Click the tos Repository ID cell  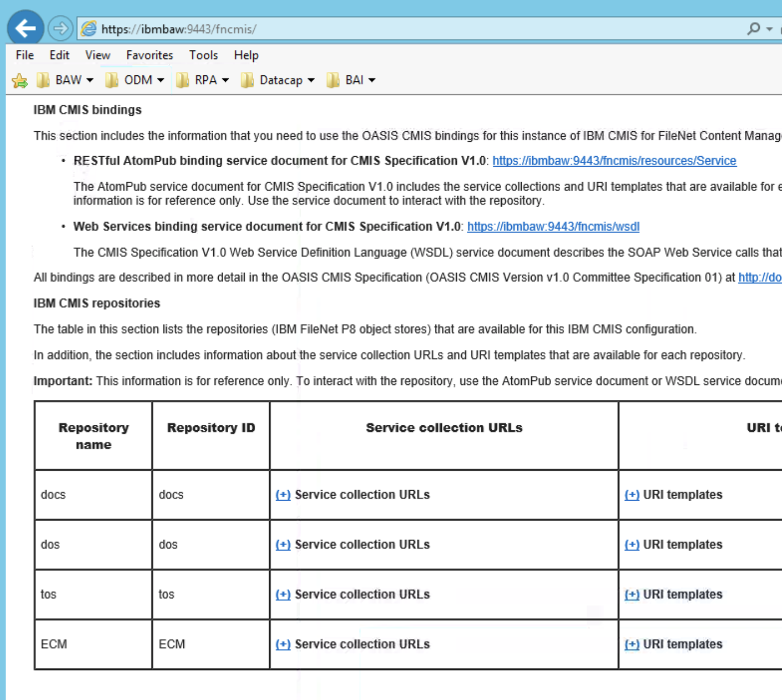click(x=211, y=594)
